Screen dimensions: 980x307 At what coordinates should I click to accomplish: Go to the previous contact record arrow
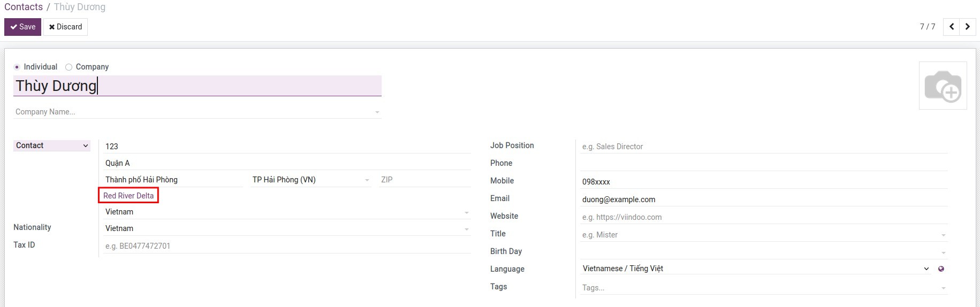951,27
